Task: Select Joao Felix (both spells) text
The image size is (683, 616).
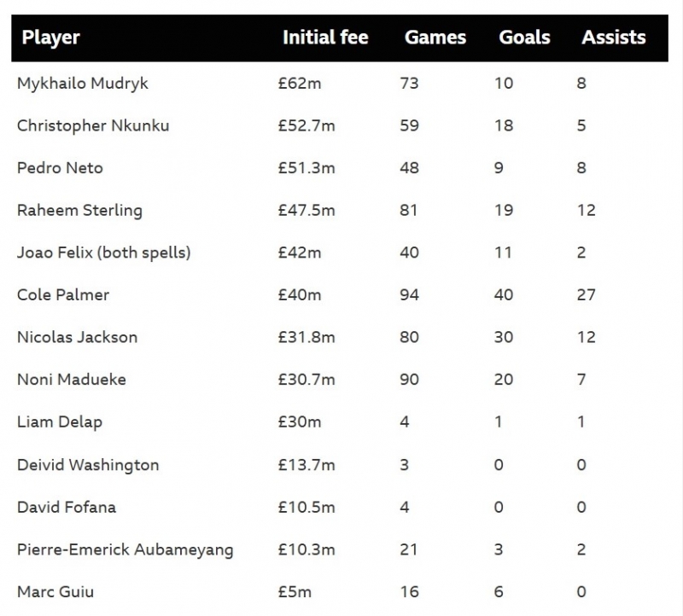Action: pyautogui.click(x=103, y=253)
